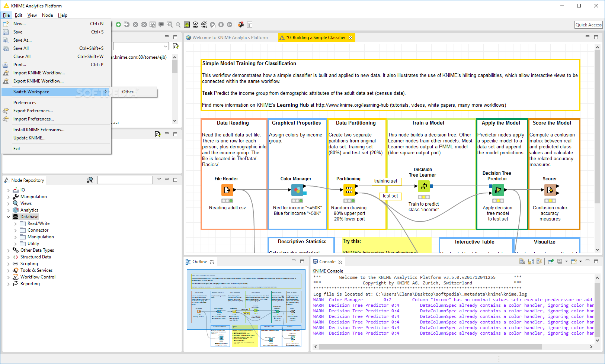Click the Clear Console icon
The image size is (605, 364).
pyautogui.click(x=522, y=261)
